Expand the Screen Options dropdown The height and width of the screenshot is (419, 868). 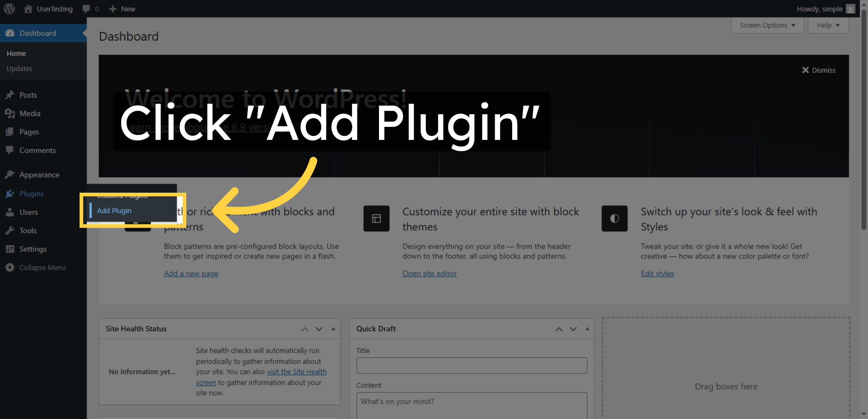(x=767, y=25)
